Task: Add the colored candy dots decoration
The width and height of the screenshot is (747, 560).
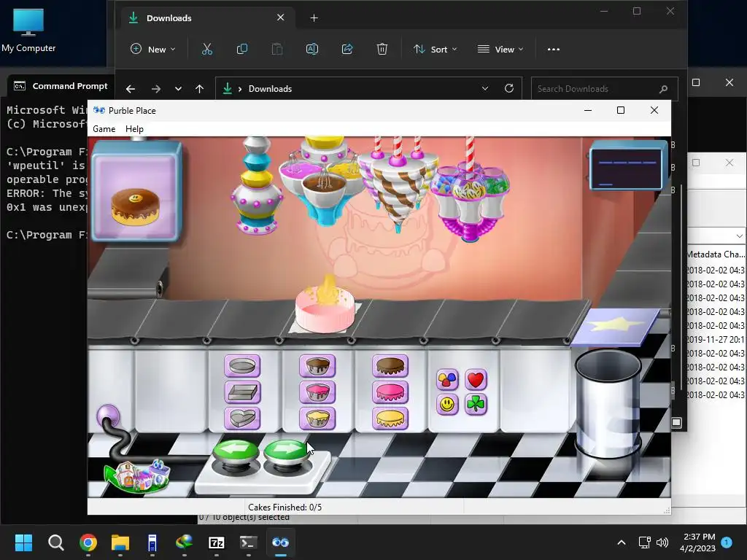Action: (x=447, y=379)
